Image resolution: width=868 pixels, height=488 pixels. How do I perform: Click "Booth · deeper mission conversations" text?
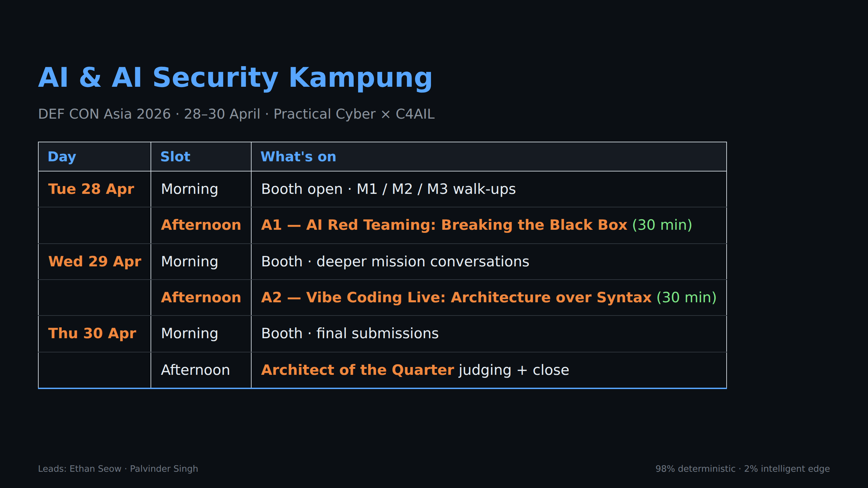pos(395,262)
